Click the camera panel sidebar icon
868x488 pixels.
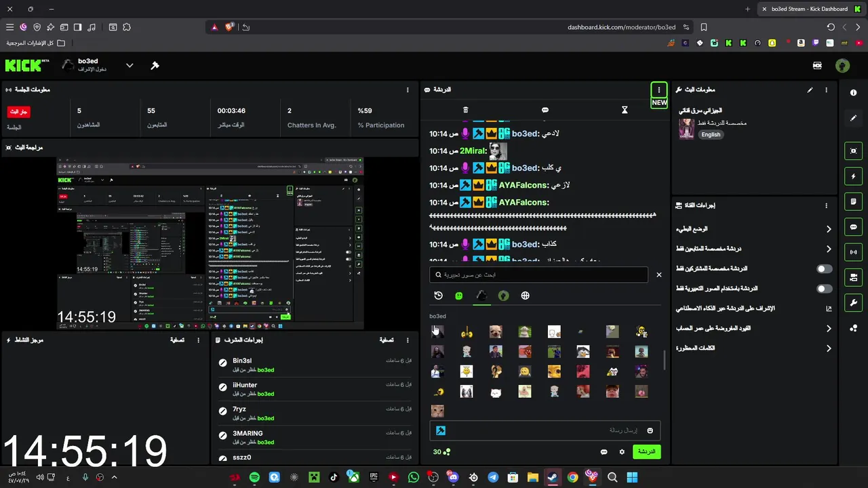click(x=853, y=278)
